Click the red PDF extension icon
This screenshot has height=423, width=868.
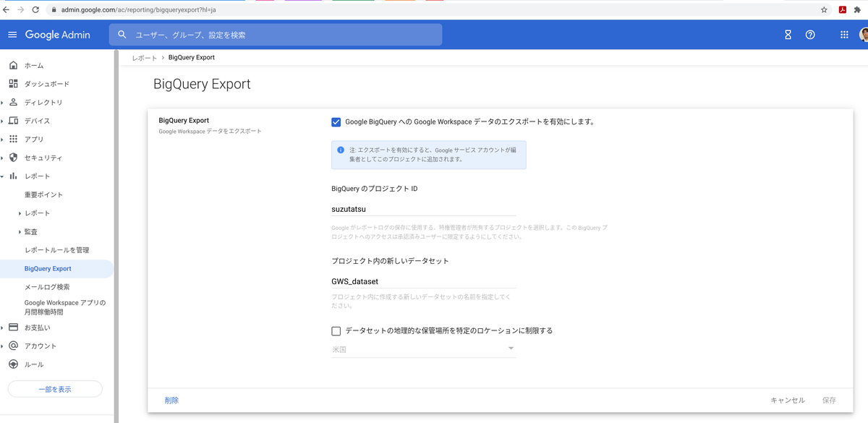(843, 9)
